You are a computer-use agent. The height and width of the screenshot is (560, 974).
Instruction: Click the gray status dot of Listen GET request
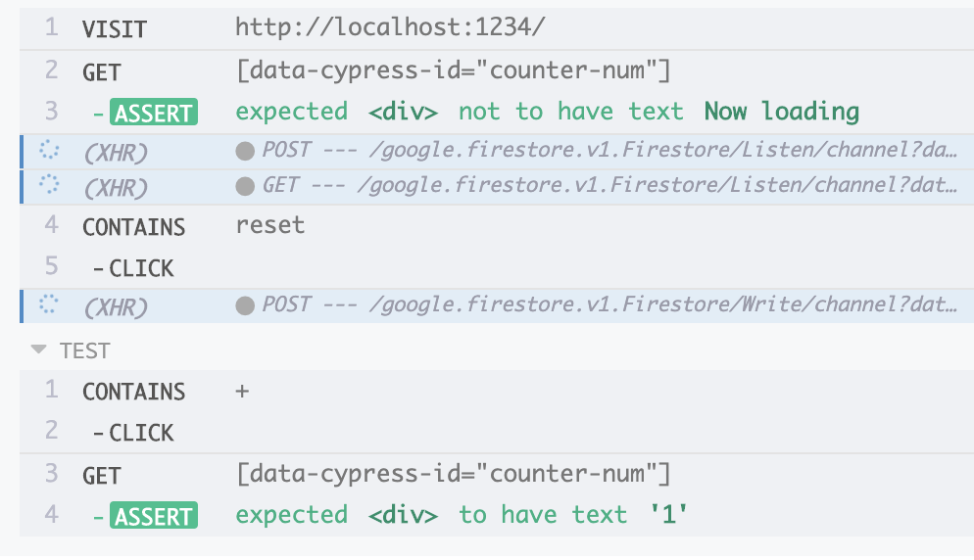point(245,186)
